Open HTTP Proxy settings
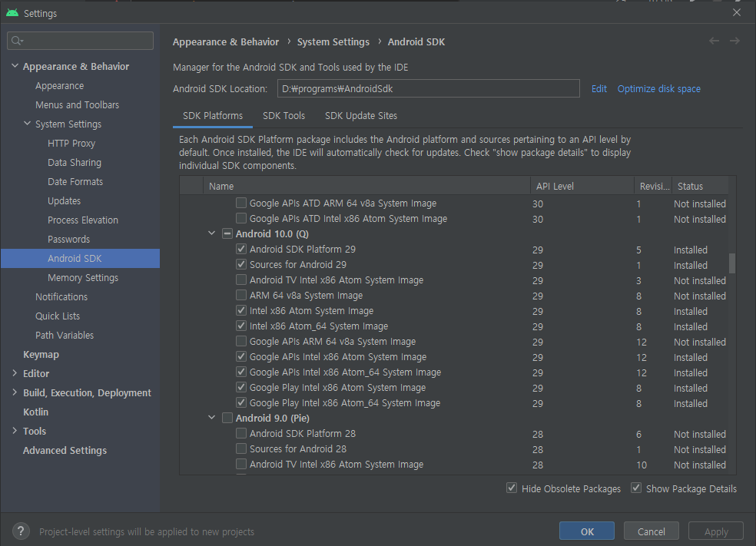The height and width of the screenshot is (546, 756). click(x=71, y=143)
